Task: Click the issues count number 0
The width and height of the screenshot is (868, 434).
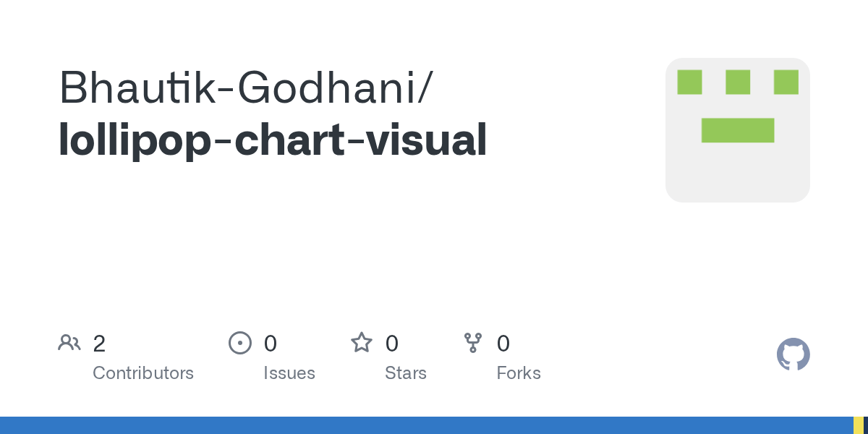Action: click(270, 344)
